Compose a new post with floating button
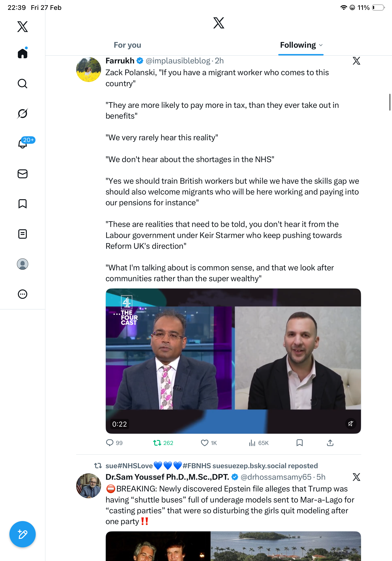The height and width of the screenshot is (561, 392). (x=23, y=534)
